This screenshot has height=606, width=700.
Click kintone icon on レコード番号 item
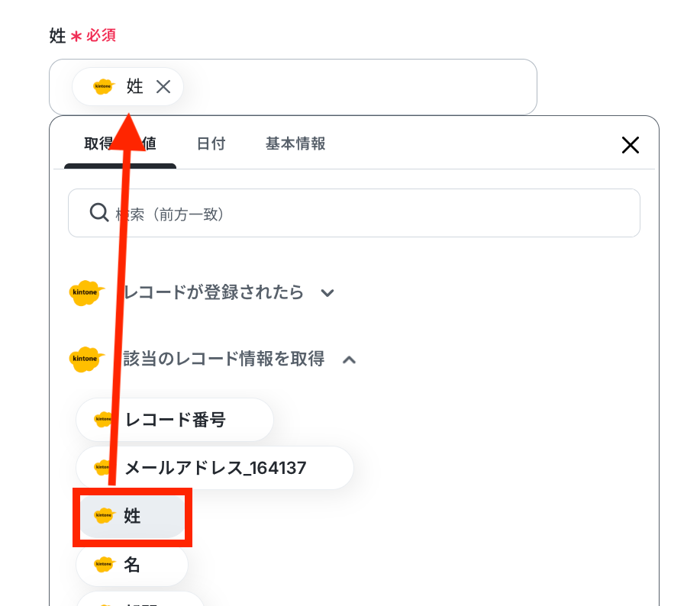click(103, 420)
